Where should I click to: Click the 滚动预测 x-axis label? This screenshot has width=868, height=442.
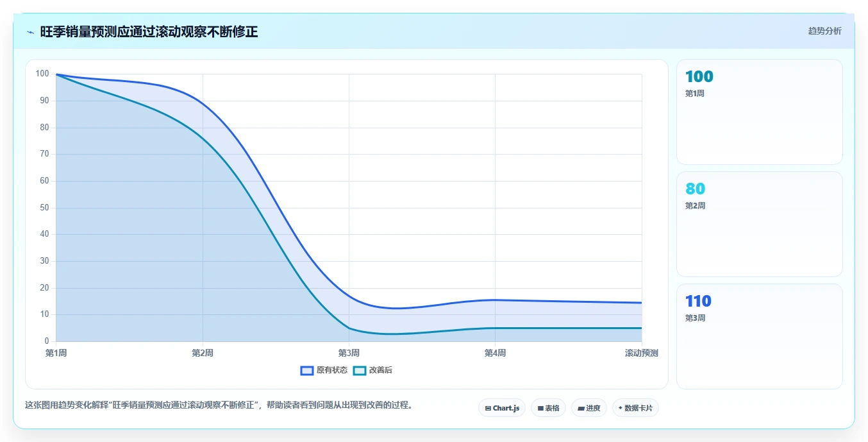tap(641, 353)
